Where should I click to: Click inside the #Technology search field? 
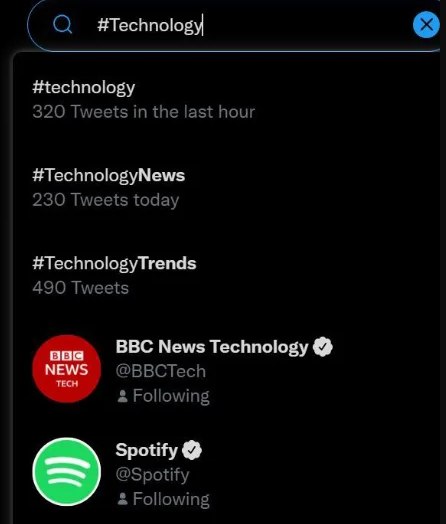click(x=233, y=25)
